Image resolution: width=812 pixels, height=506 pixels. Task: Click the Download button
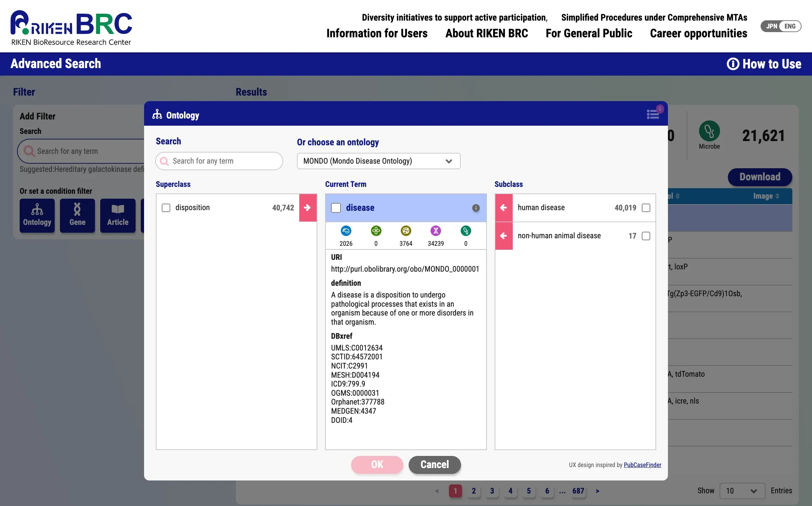pos(760,177)
